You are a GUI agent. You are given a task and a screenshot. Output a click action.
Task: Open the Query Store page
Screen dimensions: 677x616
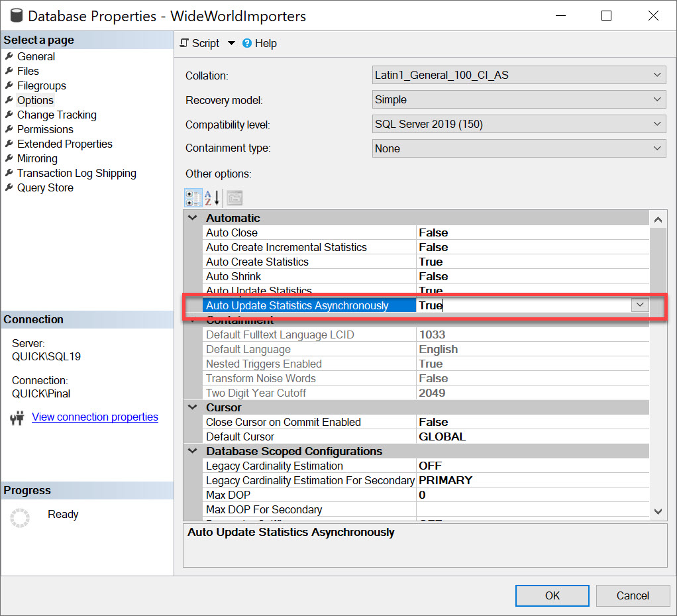pyautogui.click(x=45, y=187)
